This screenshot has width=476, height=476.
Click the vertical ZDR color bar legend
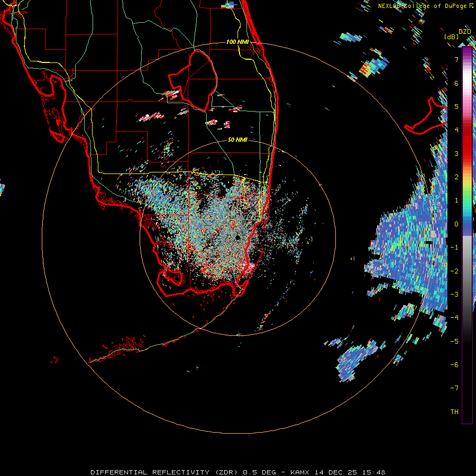[x=467, y=235]
